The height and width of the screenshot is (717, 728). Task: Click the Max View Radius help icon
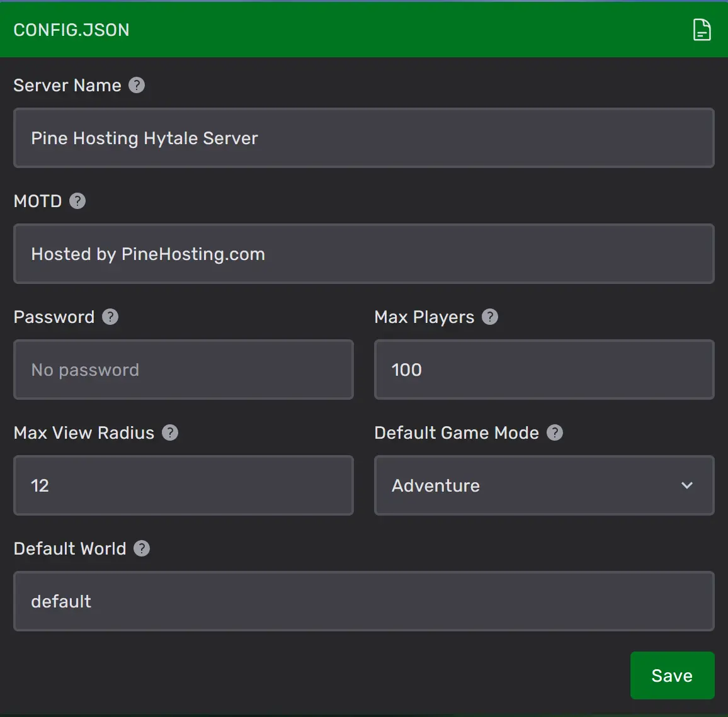point(170,432)
